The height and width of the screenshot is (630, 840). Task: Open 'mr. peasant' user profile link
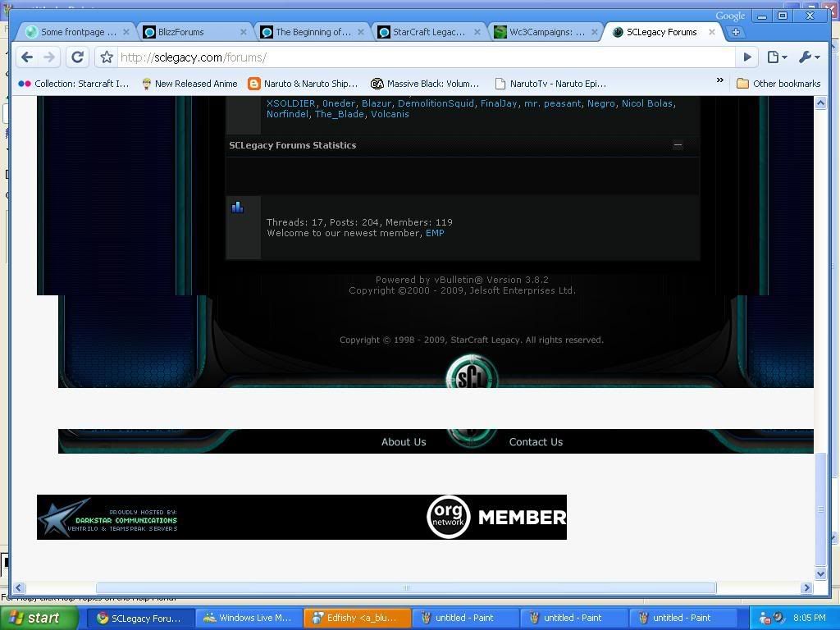coord(552,103)
